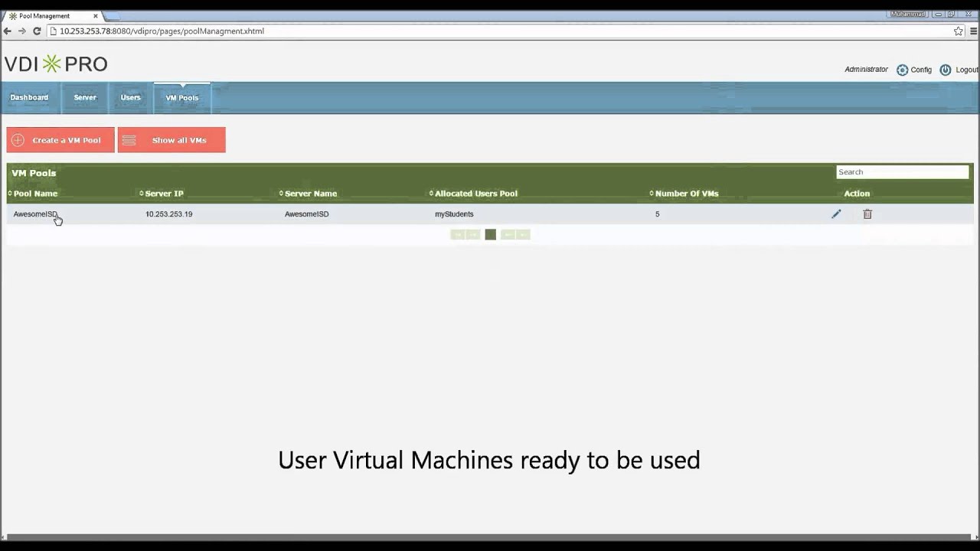Edit AwesomeISD pool with the pencil icon
980x551 pixels.
coord(836,214)
